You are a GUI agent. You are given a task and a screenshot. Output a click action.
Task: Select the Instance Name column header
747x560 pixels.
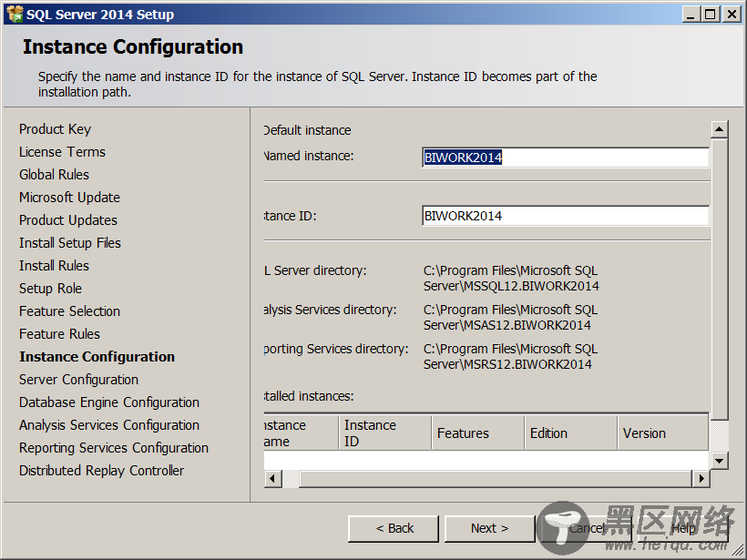[302, 433]
